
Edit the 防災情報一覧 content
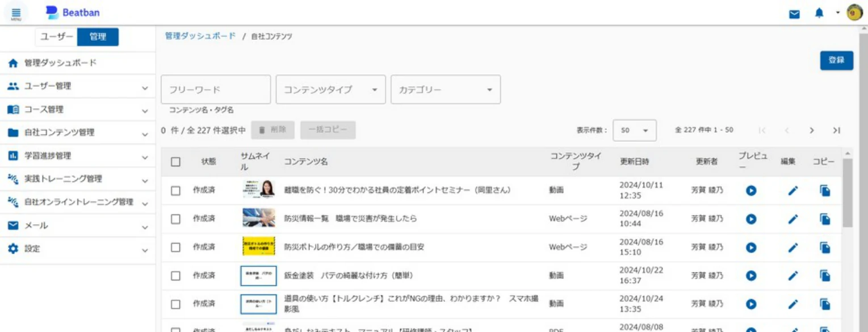793,218
